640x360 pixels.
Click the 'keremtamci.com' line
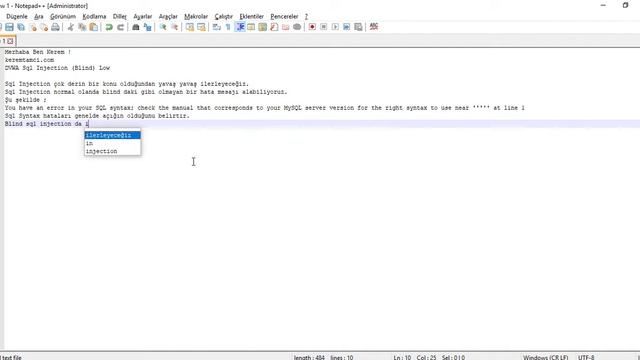29,60
